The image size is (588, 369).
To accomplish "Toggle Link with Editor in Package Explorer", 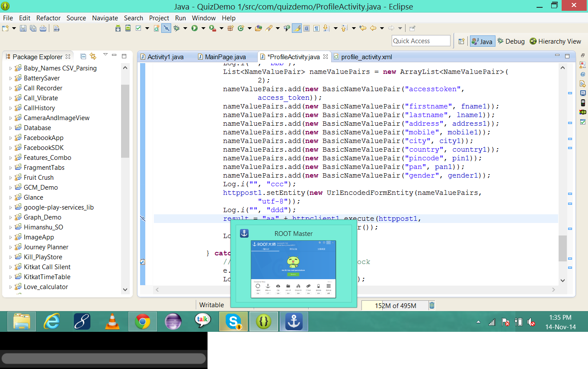I will [x=93, y=57].
